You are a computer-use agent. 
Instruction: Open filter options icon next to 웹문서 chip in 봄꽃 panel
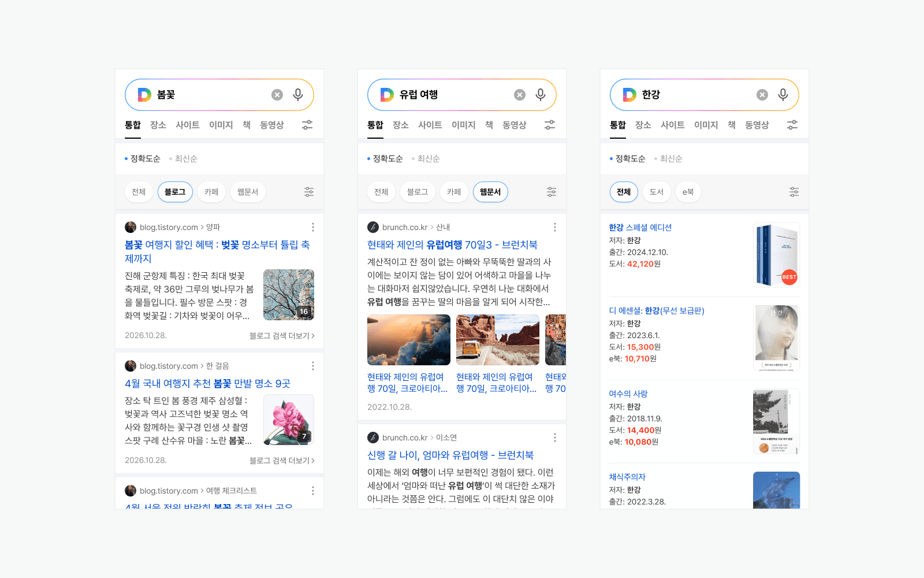(x=309, y=192)
